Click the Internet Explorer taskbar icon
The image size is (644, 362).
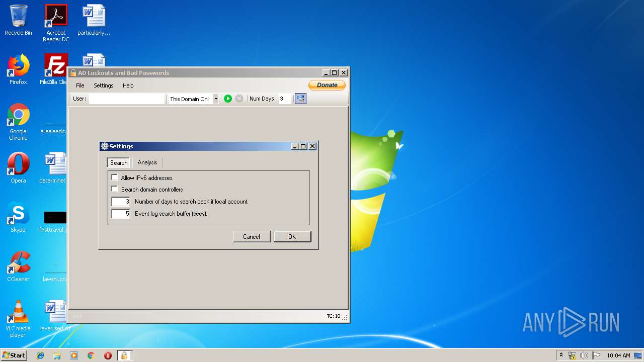click(40, 355)
